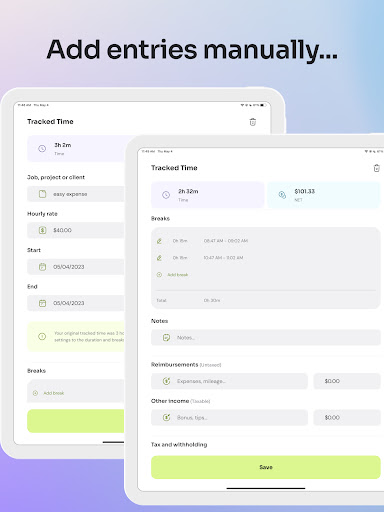The height and width of the screenshot is (512, 384).
Task: Tap the trash icon on the back tablet
Action: [x=253, y=122]
